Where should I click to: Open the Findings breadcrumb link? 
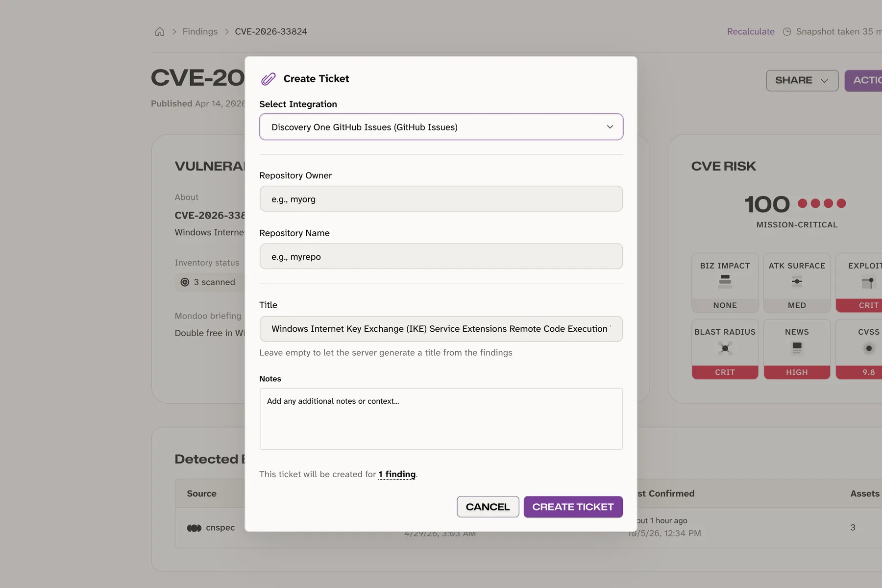pos(200,31)
